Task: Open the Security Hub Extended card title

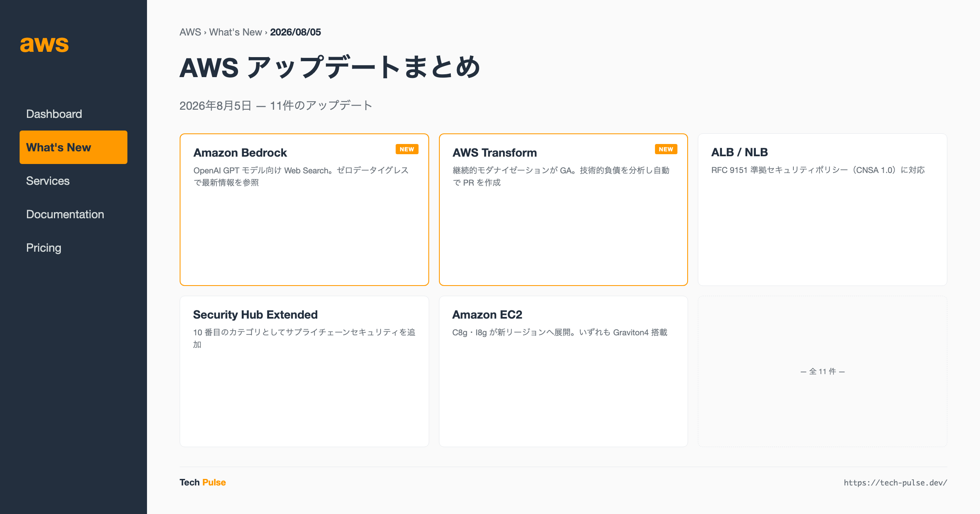Action: pos(255,315)
